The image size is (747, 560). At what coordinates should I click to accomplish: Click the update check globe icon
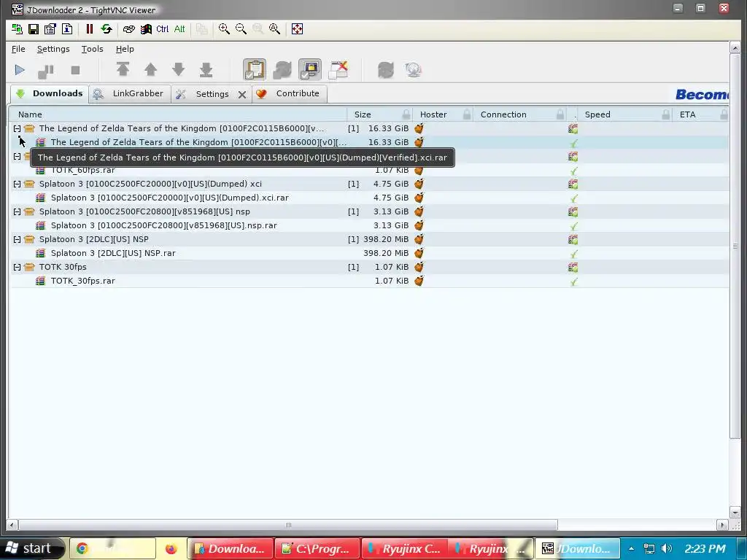click(x=413, y=69)
